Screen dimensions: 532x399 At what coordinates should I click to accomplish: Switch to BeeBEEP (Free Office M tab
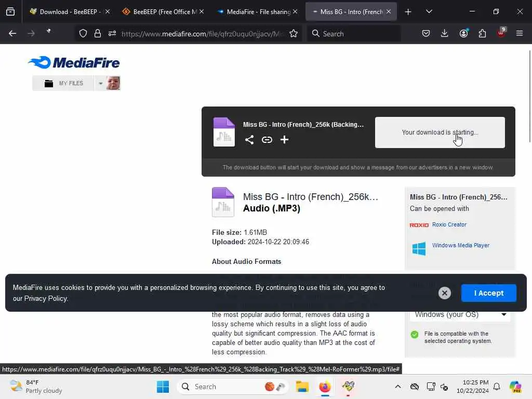click(x=163, y=12)
